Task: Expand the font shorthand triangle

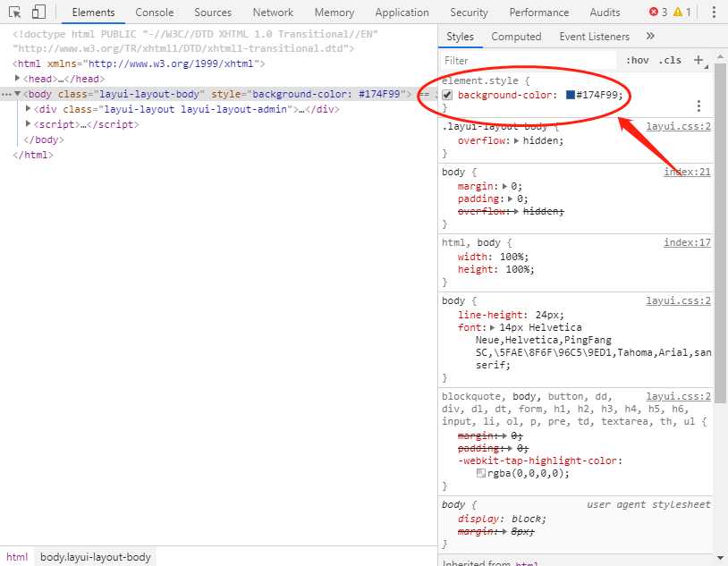Action: pyautogui.click(x=493, y=327)
